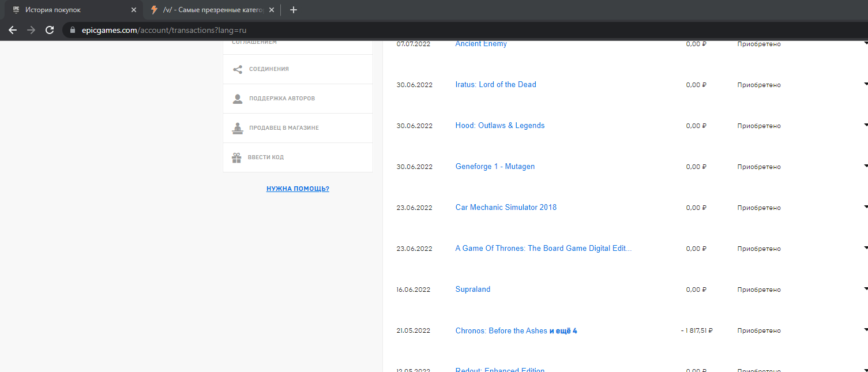
Task: Reload the page with browser refresh icon
Action: point(50,30)
